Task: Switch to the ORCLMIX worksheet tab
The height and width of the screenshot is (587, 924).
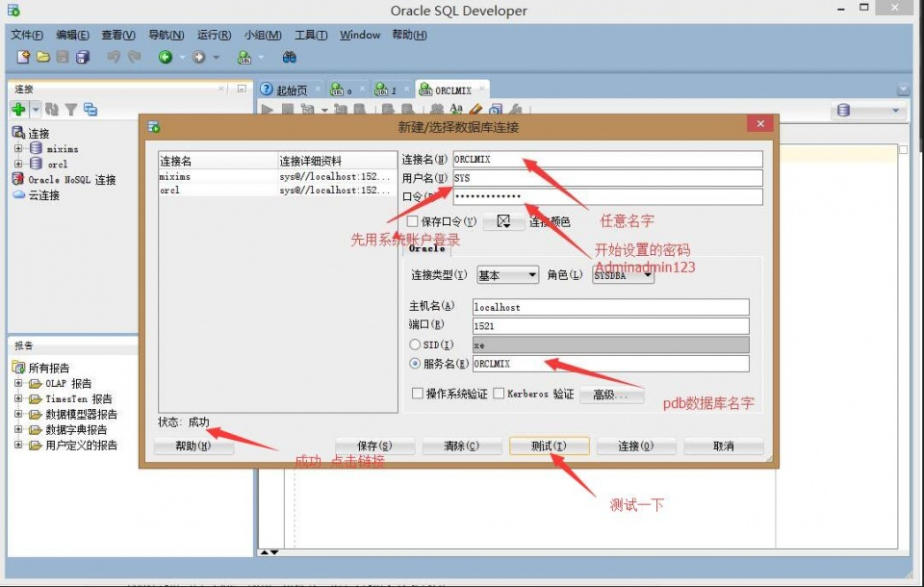Action: point(452,89)
